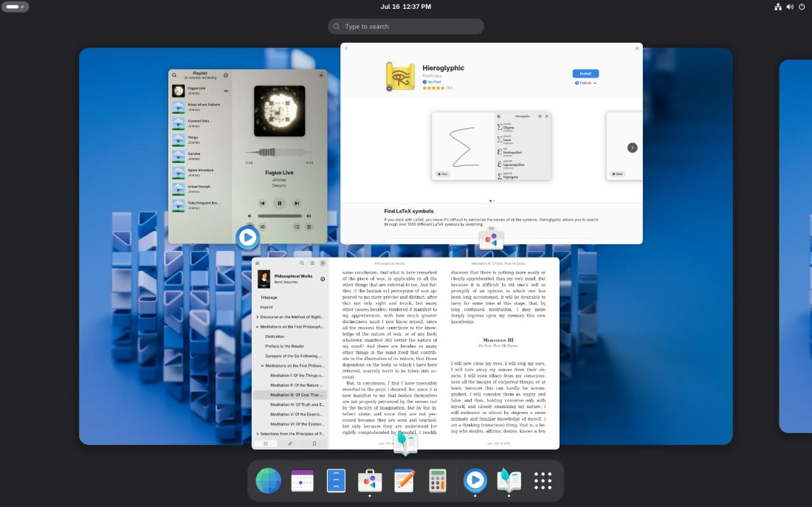812x507 pixels.
Task: Open Preface to the Reader
Action: tap(290, 346)
